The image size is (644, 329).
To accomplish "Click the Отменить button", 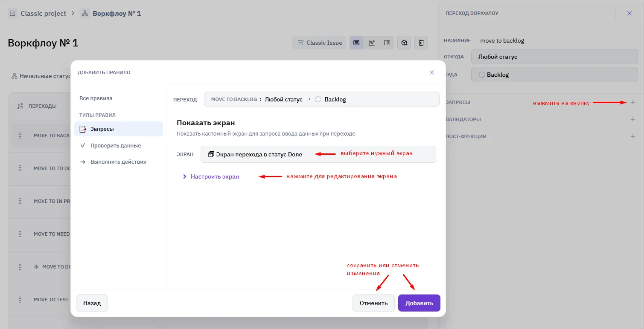I will tap(373, 303).
